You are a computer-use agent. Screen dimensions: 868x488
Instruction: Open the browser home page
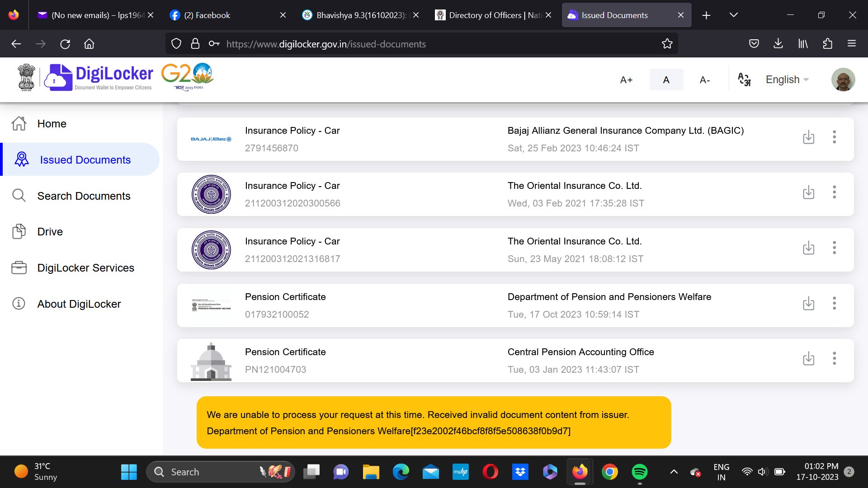pyautogui.click(x=89, y=44)
